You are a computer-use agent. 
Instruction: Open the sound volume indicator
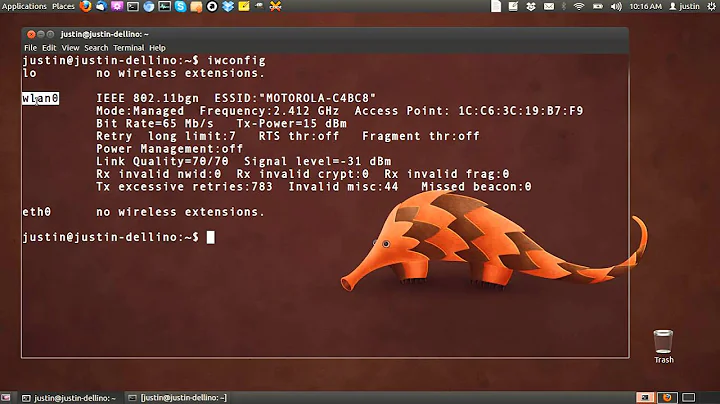click(x=616, y=6)
